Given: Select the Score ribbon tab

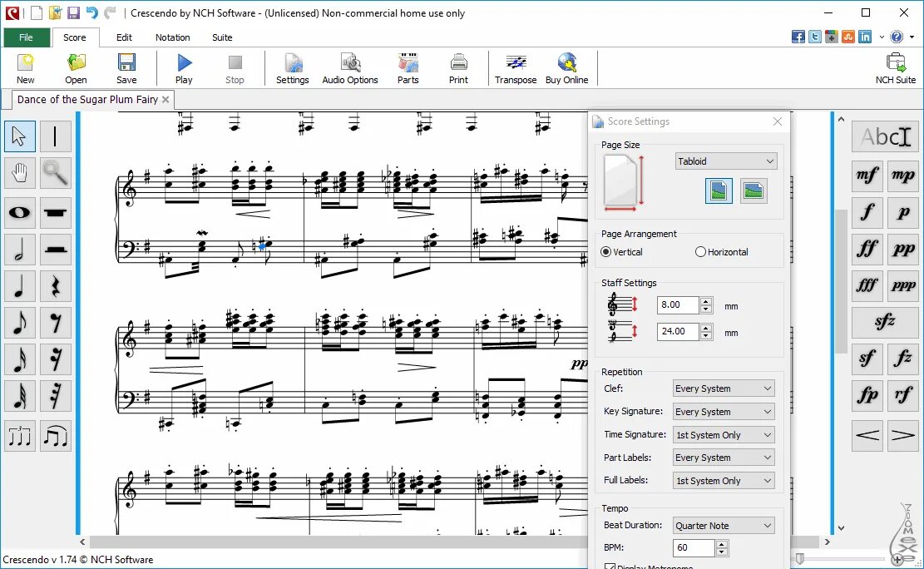Looking at the screenshot, I should point(75,37).
